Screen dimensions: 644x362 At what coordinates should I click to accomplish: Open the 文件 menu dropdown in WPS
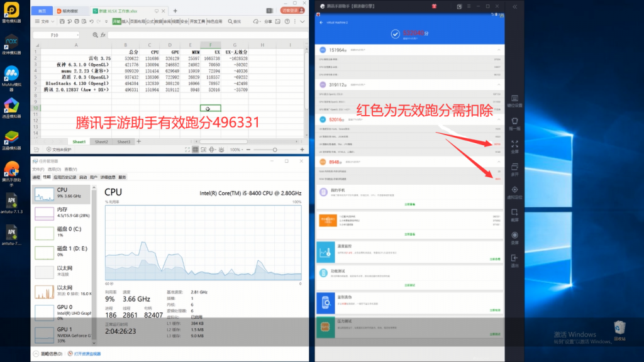coord(45,21)
